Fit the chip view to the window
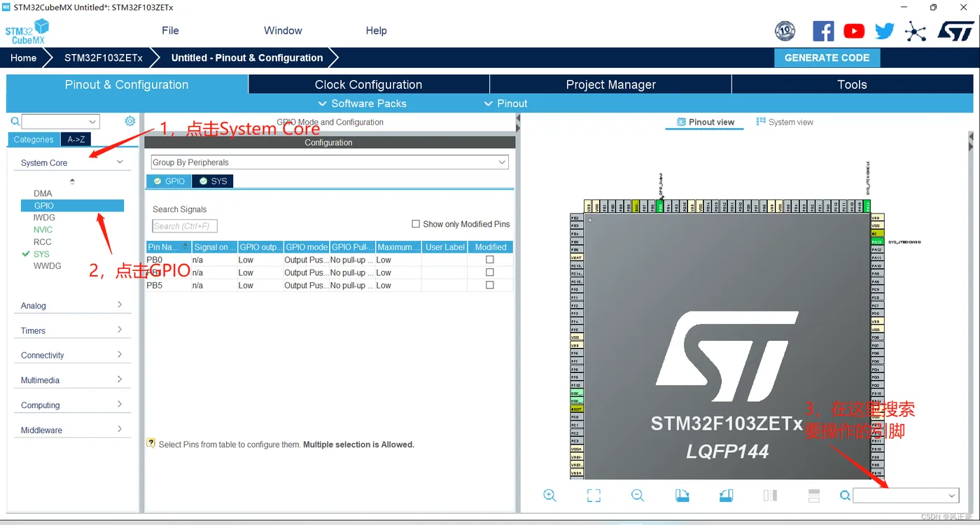Screen dimensions: 980x525 (594, 496)
